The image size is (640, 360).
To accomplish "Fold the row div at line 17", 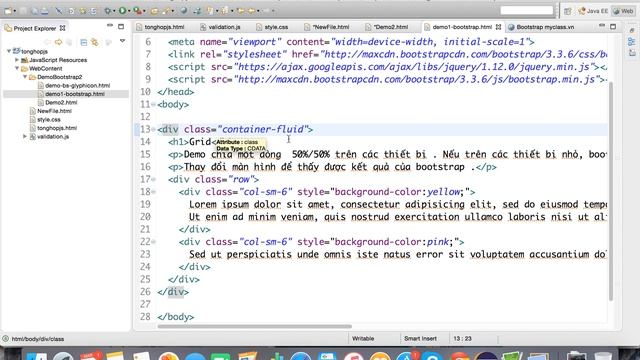I will coord(154,180).
